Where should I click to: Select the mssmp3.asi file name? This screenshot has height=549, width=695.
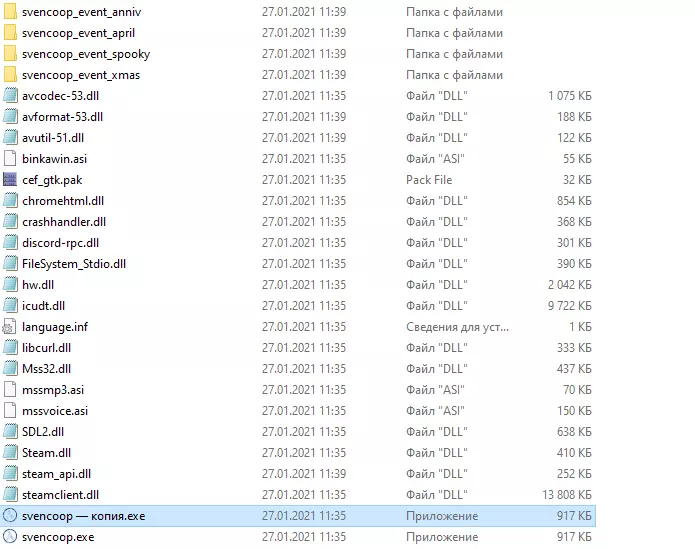pos(53,390)
